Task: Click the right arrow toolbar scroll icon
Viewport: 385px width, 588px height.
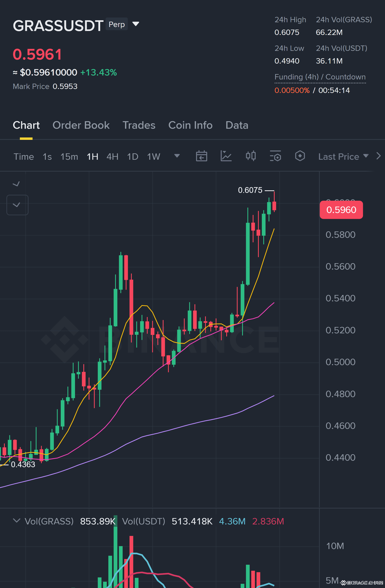Action: click(379, 156)
